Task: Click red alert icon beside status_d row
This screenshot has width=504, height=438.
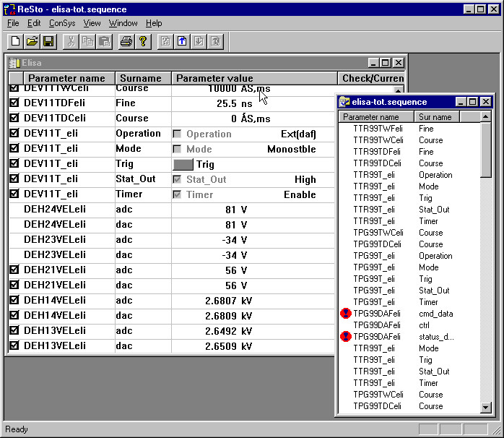Action: pos(345,337)
